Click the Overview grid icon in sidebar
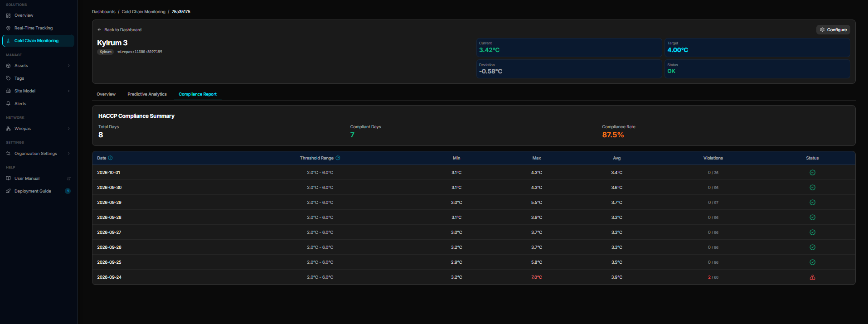Screen dimensions: 868x324 8,15
